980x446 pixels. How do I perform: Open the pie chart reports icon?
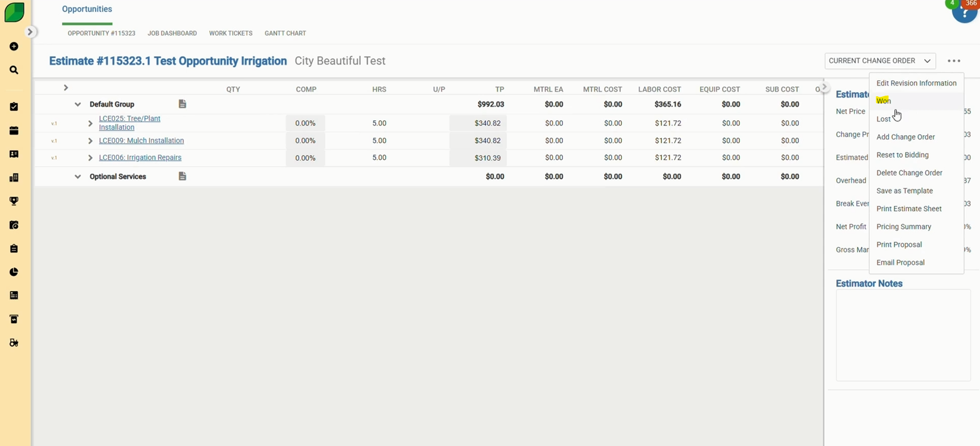click(x=14, y=272)
